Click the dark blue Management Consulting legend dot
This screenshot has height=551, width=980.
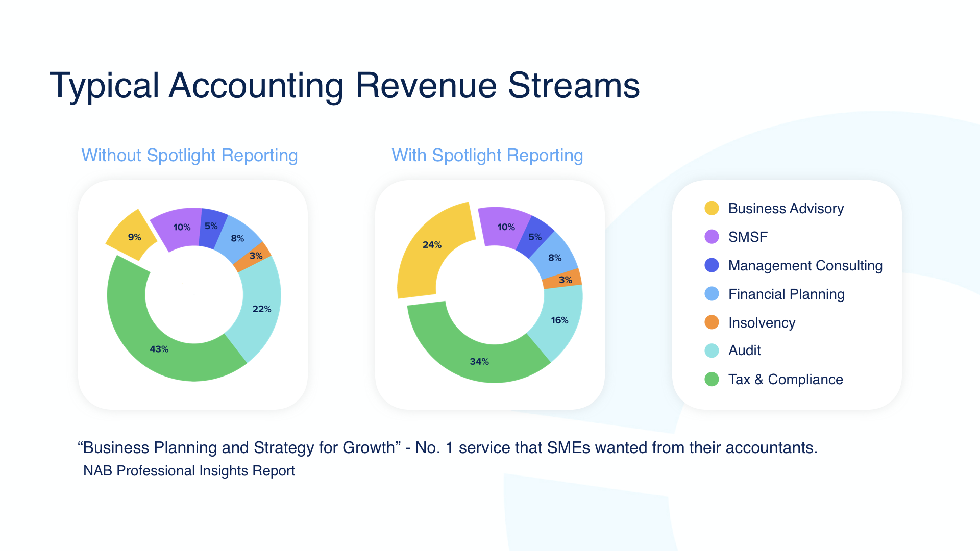712,265
